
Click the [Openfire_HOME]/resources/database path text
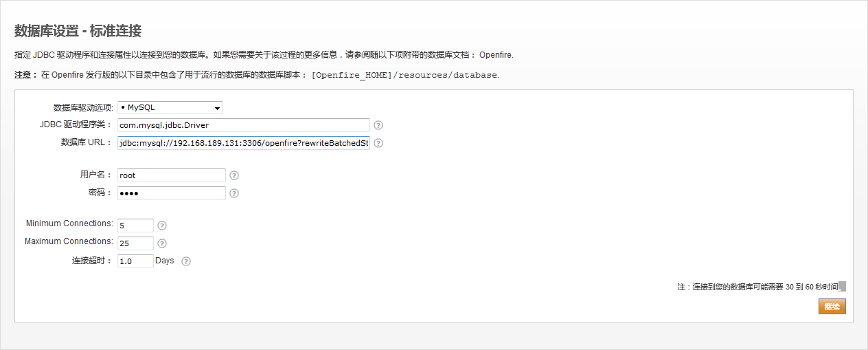(x=404, y=75)
